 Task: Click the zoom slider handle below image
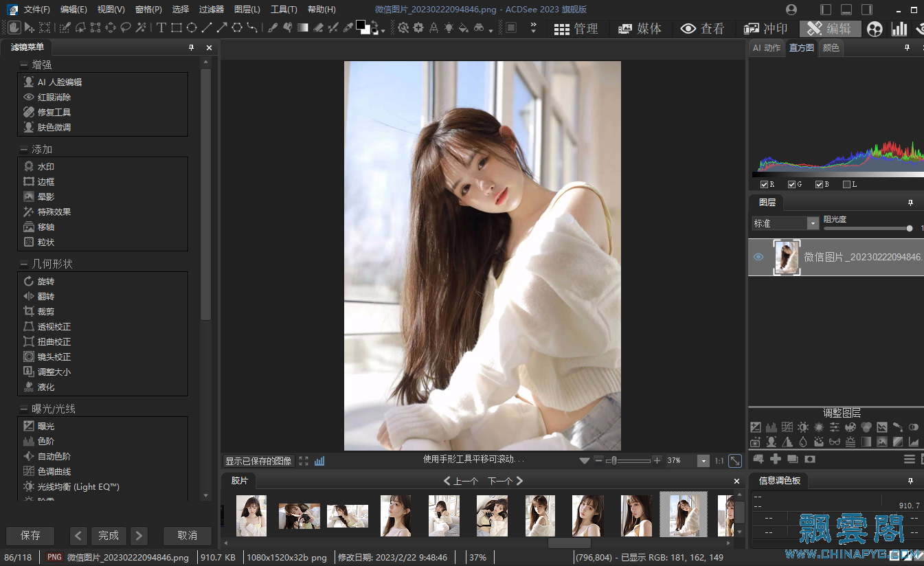coord(614,461)
